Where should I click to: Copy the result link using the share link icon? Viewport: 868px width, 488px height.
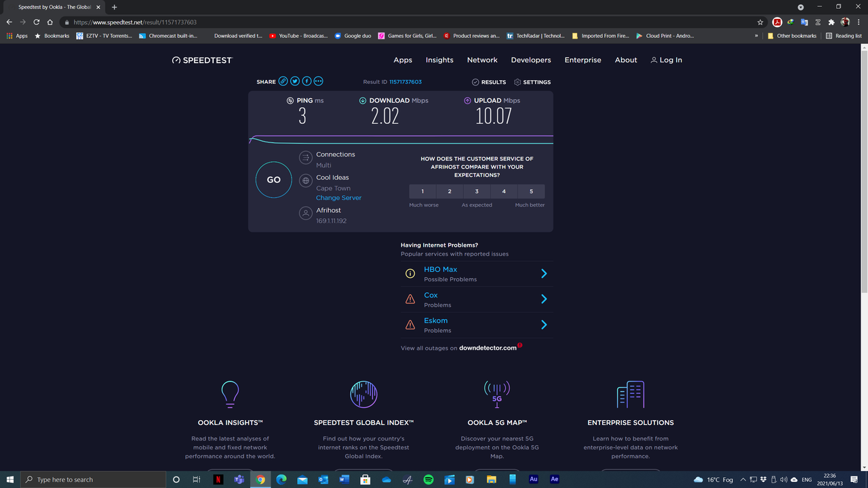(283, 81)
